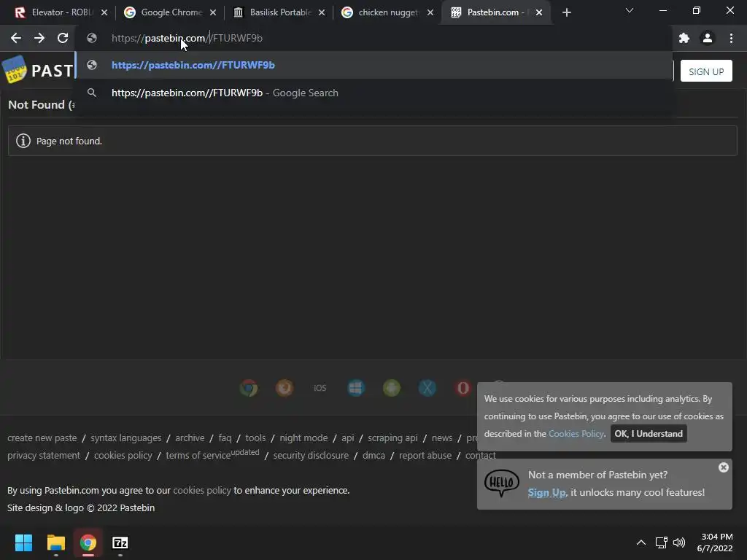Viewport: 747px width, 560px height.
Task: Open the tools footer link
Action: [255, 438]
